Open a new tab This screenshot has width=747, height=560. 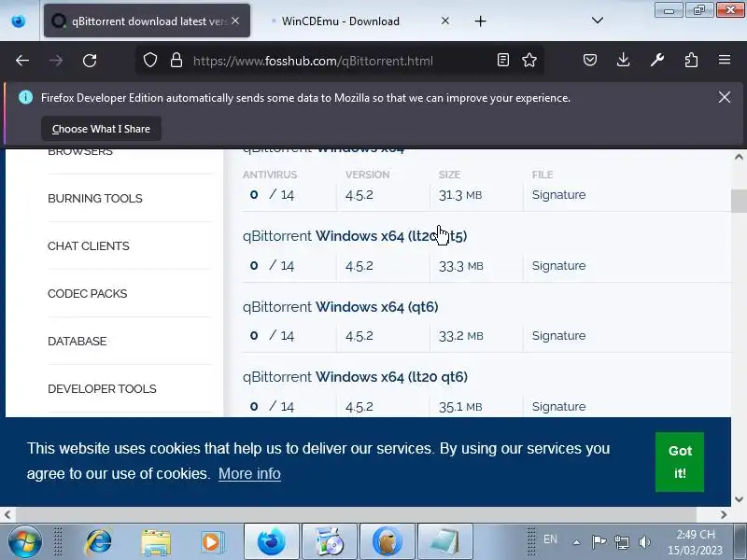(480, 21)
